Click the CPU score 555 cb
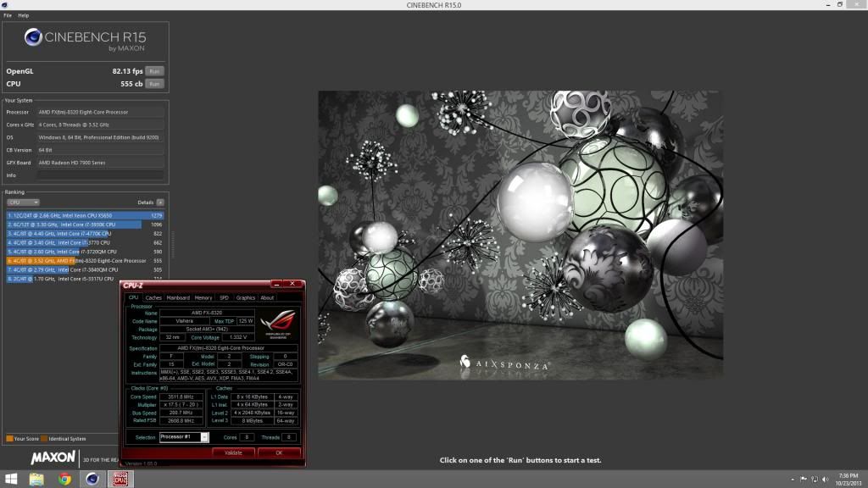 131,84
